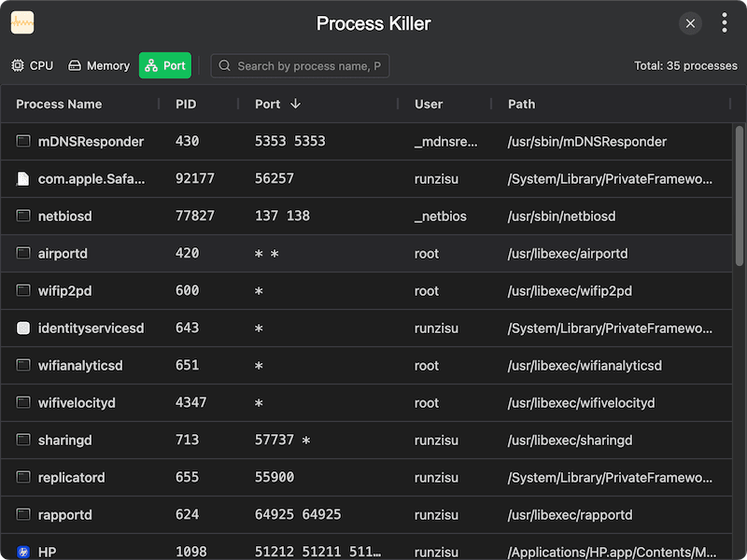The width and height of the screenshot is (747, 560).
Task: Toggle Port column sort arrow
Action: 296,105
